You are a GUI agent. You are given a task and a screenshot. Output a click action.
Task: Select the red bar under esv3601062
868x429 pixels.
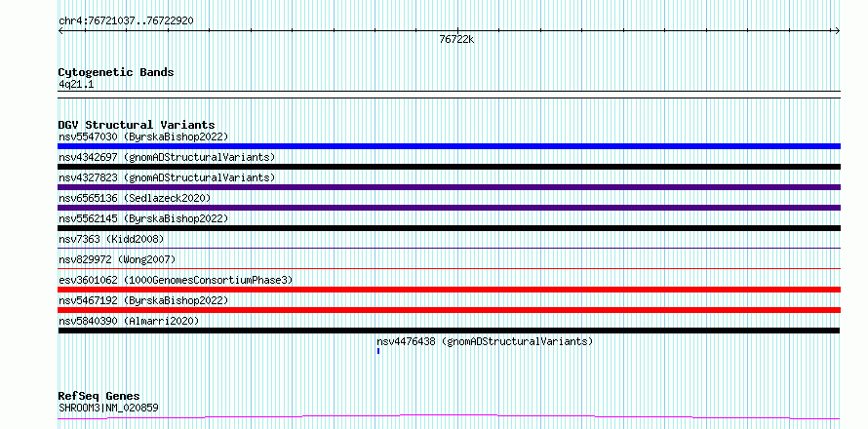click(x=449, y=290)
